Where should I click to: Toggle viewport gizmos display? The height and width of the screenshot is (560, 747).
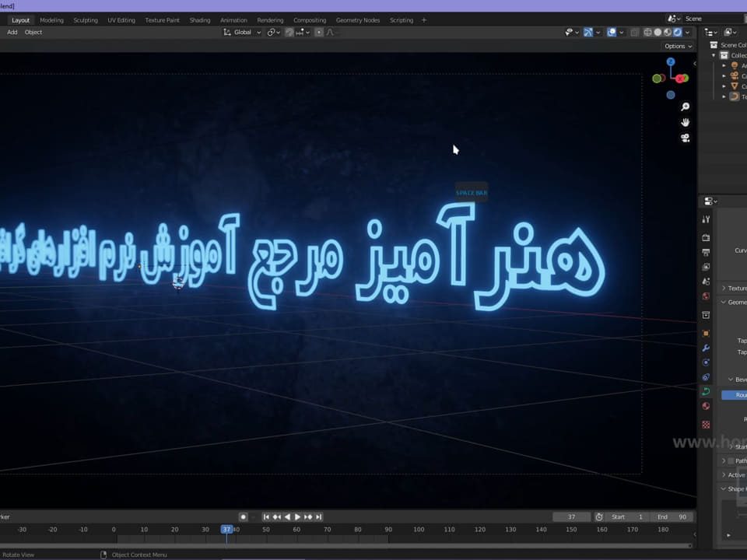coord(588,33)
